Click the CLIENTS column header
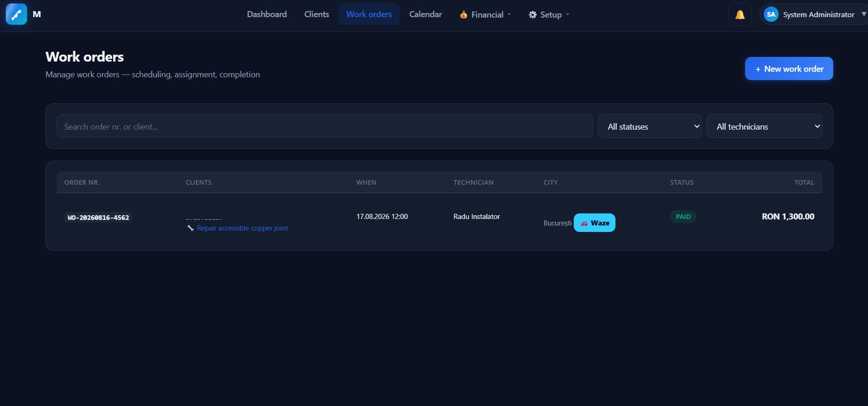Screen dimensions: 868x406 tap(198, 182)
